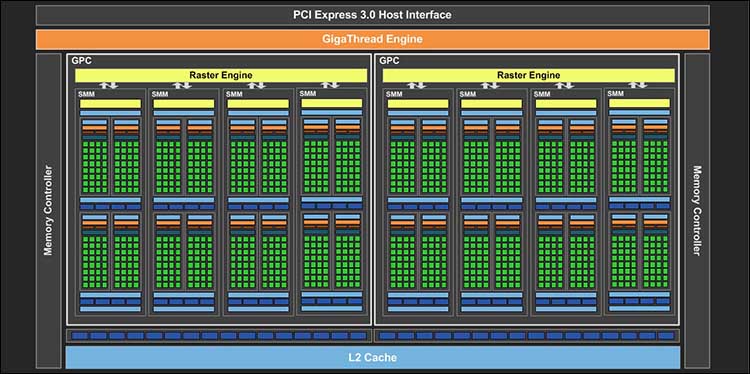Select yellow bar in fourth SMM of right GPC
The height and width of the screenshot is (374, 750).
tap(640, 103)
